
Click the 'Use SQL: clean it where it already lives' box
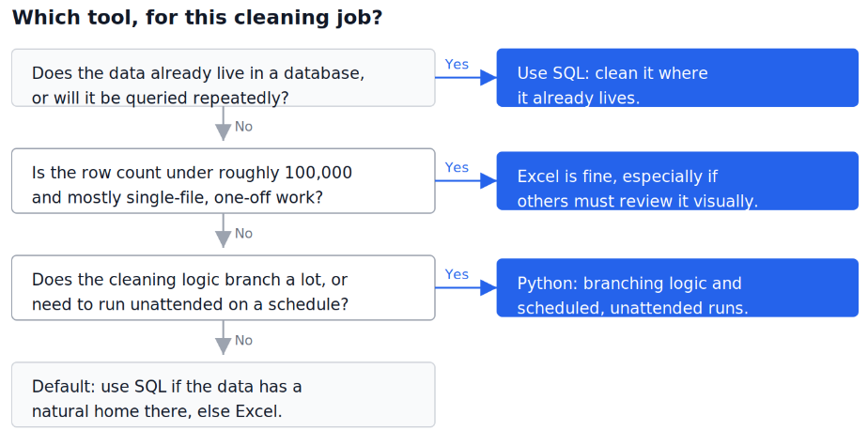tap(677, 78)
